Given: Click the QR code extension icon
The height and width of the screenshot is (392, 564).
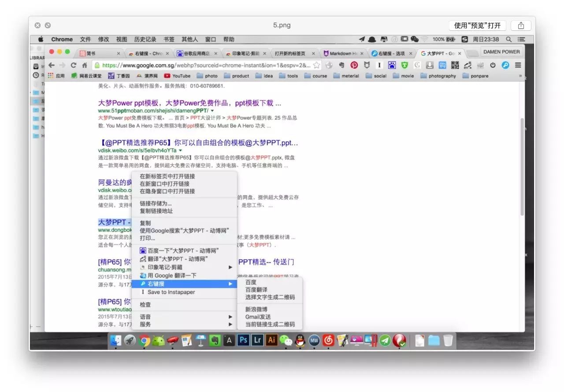Looking at the screenshot, I should tap(455, 65).
